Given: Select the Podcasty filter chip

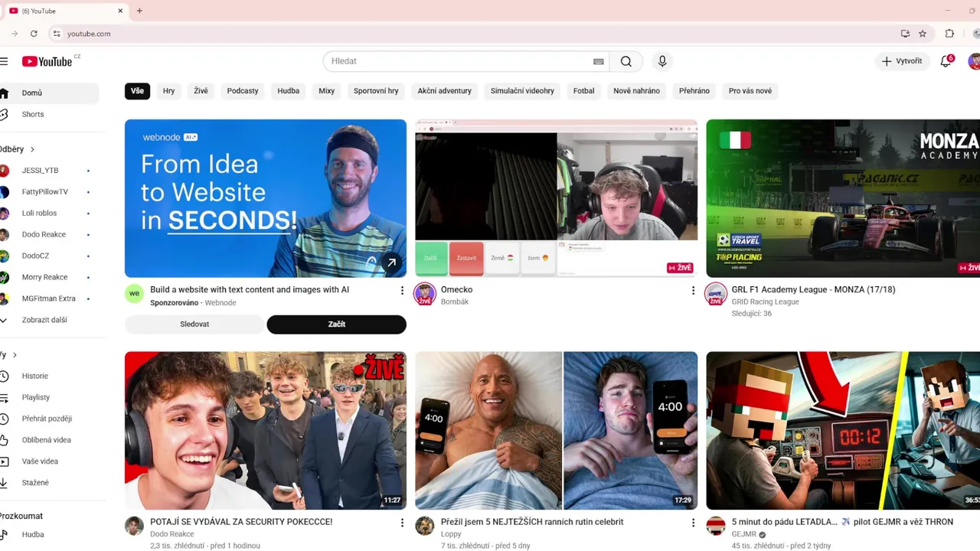Looking at the screenshot, I should 243,91.
